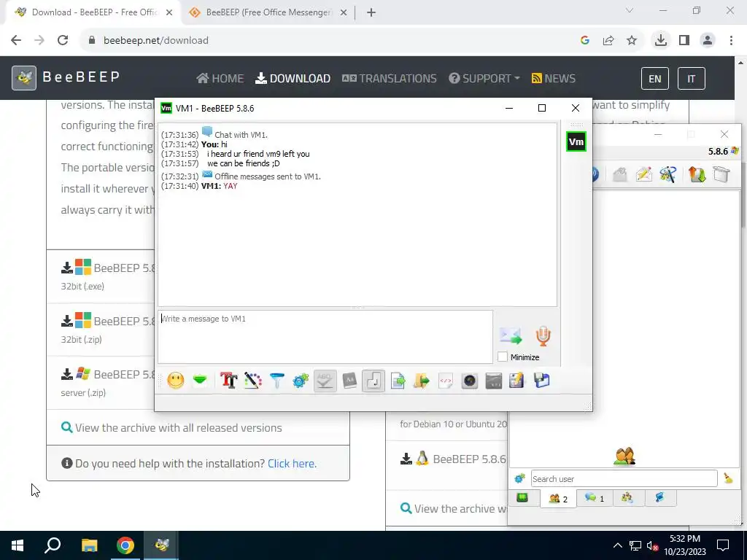
Task: Click the VM1 avatar in chat window
Action: click(576, 141)
